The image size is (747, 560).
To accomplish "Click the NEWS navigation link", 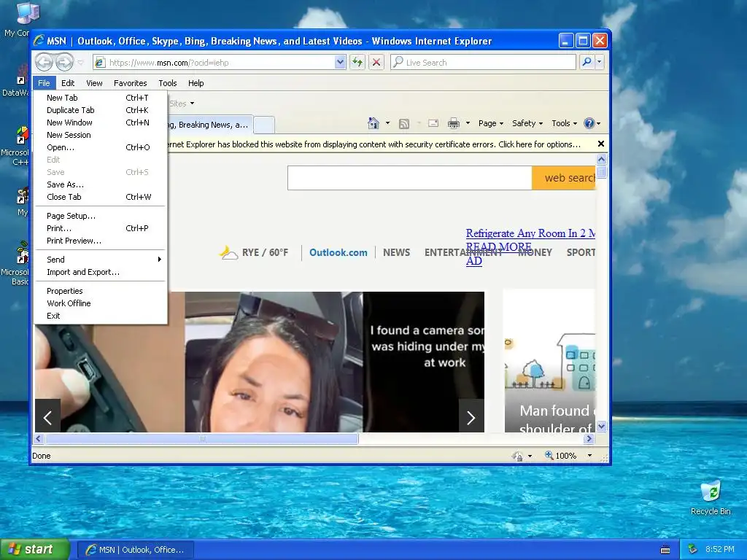I will click(396, 252).
